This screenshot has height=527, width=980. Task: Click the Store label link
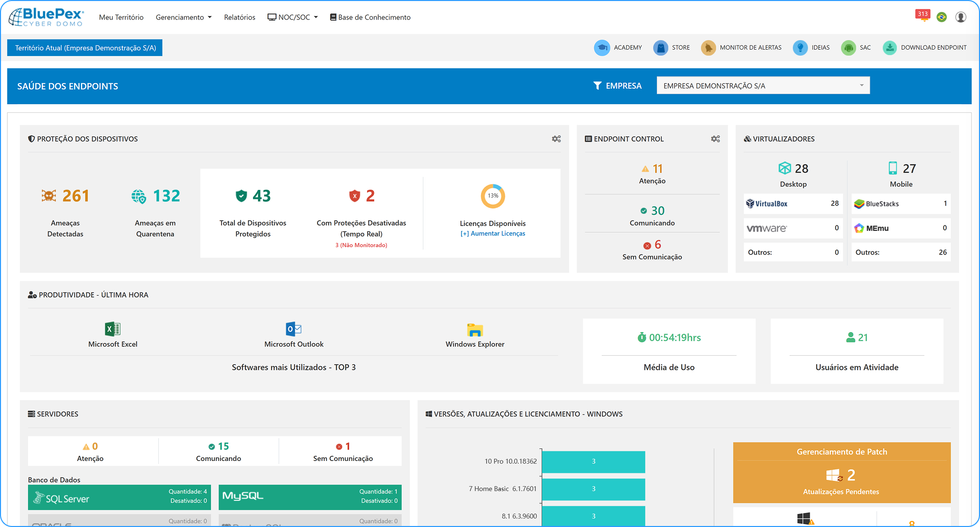(681, 48)
